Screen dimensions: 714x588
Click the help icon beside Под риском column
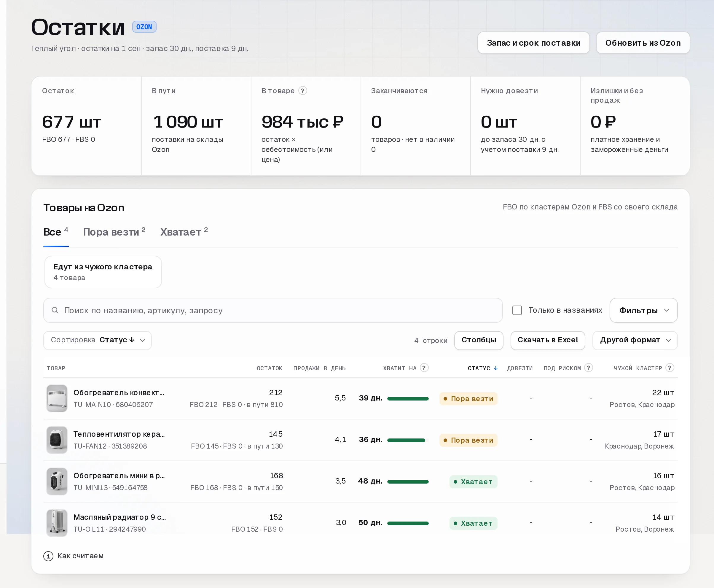[x=588, y=368]
